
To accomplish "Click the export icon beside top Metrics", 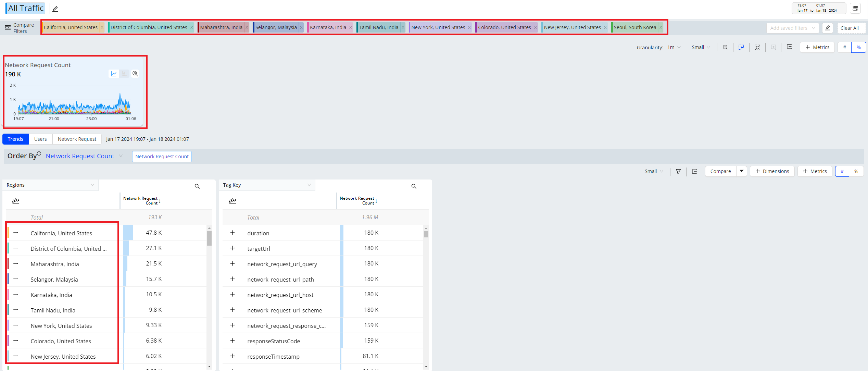I will tap(789, 47).
